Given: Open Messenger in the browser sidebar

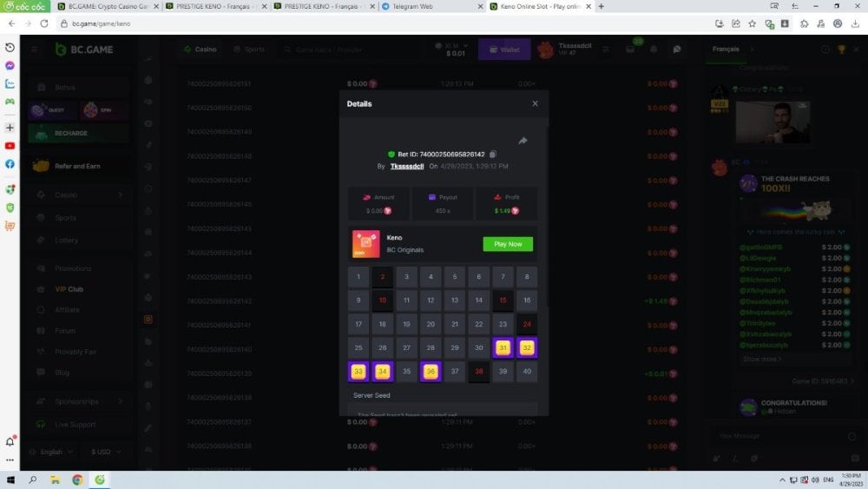Looking at the screenshot, I should pos(10,65).
